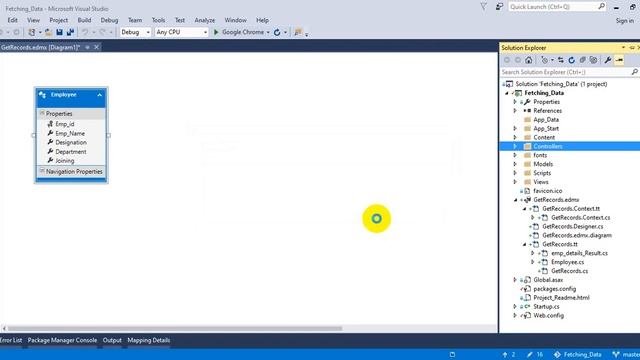The image size is (640, 360).
Task: Open the Analyze menu
Action: tap(204, 20)
